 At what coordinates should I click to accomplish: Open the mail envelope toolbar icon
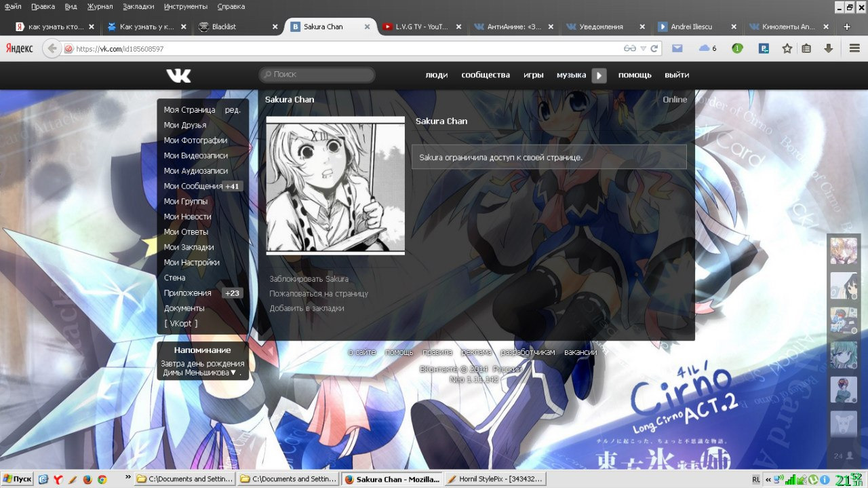677,48
